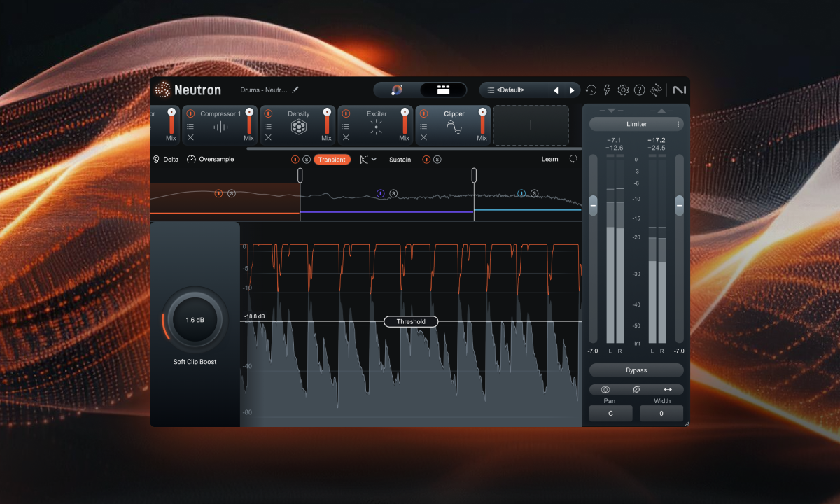Screen dimensions: 840x504
Task: Click the Neutron logo icon
Action: pos(162,90)
